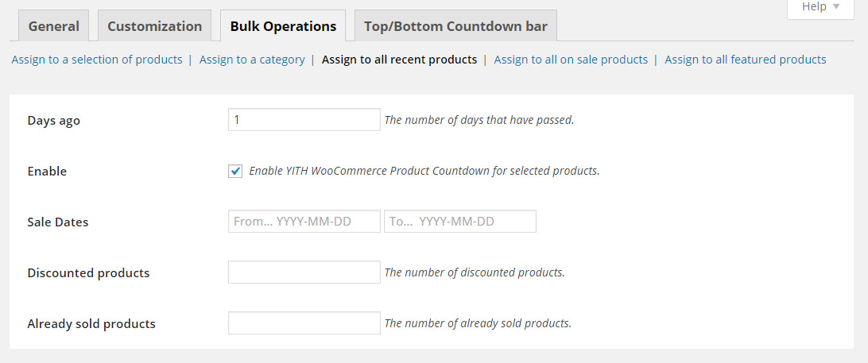868x363 pixels.
Task: Click the sale end 'To…' date field
Action: coord(459,222)
